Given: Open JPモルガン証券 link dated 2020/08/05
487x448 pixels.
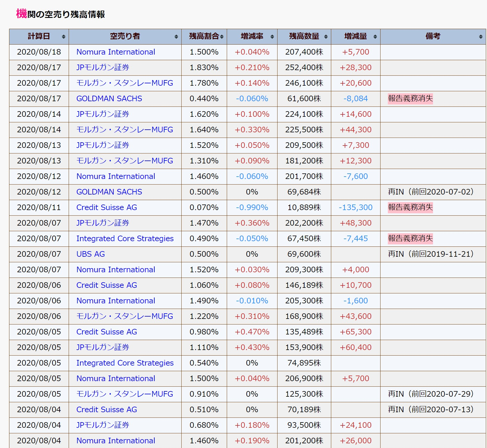Looking at the screenshot, I should pos(103,347).
